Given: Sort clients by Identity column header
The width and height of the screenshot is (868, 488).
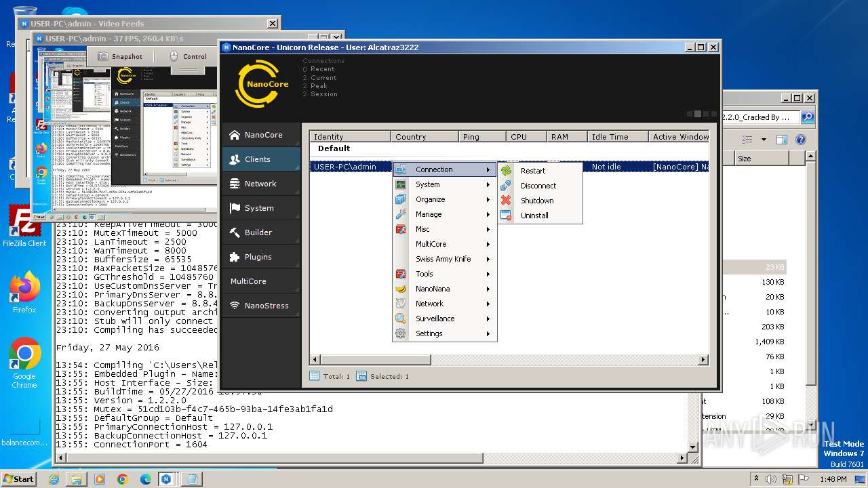Looking at the screenshot, I should [x=350, y=136].
